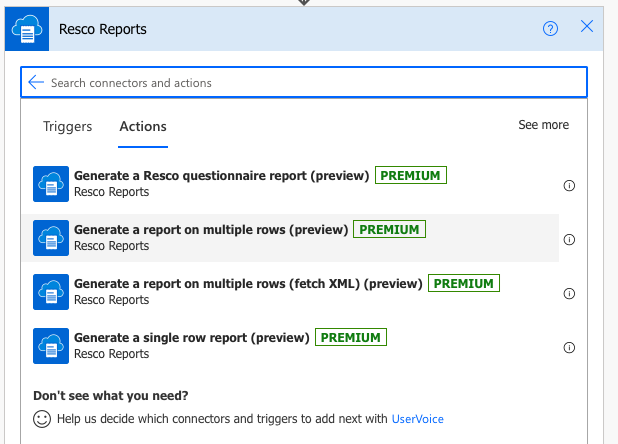This screenshot has width=618, height=444.
Task: Show info for single row report action
Action: [569, 347]
